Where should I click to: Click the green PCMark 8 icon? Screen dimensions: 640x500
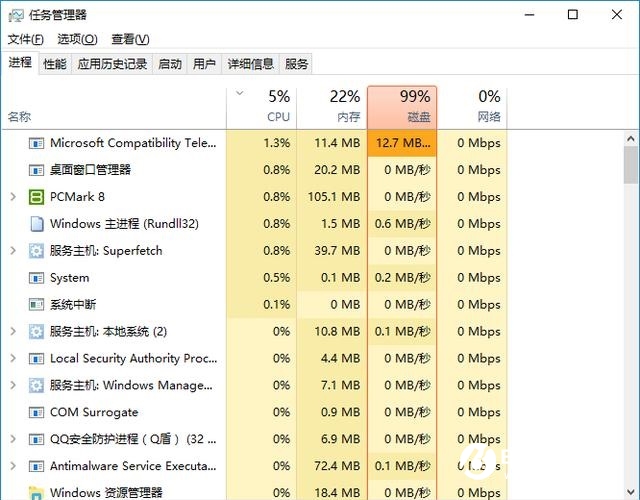point(36,197)
